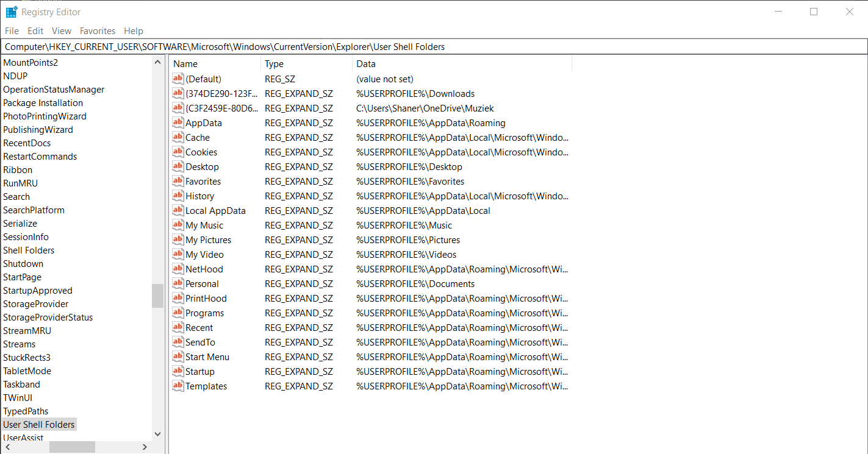Sort values by the Data column header
Viewport: 868px width, 454px height.
click(x=462, y=63)
